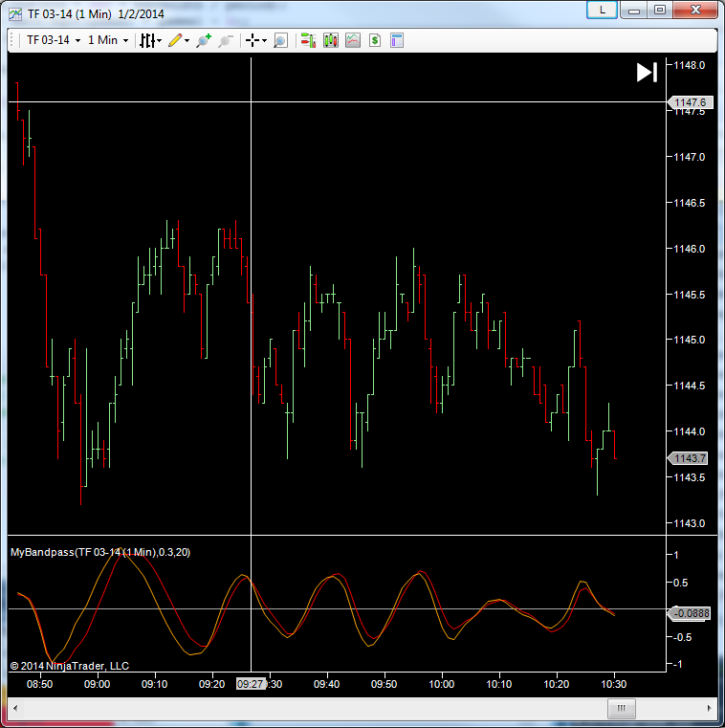This screenshot has height=728, width=725.
Task: Expand the TF 03-14 instrument dropdown
Action: [x=77, y=41]
